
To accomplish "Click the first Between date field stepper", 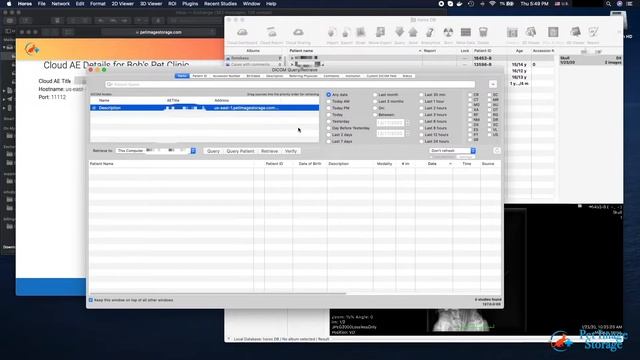I will point(407,122).
